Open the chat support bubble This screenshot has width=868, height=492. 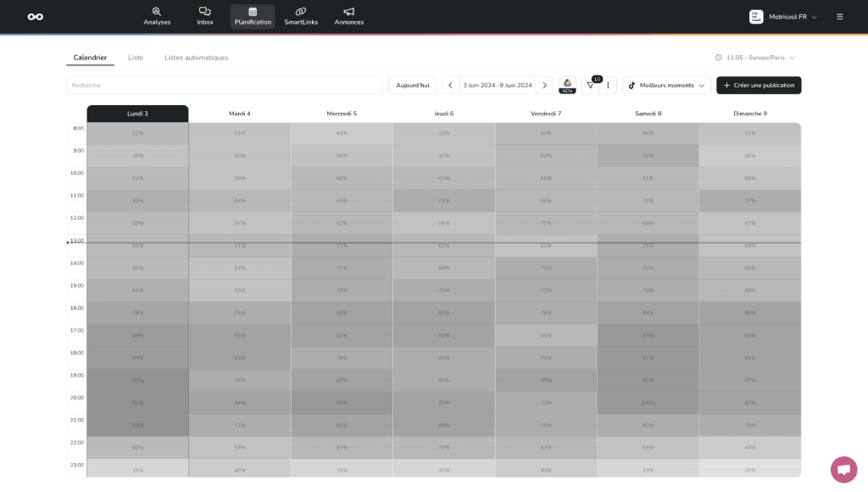coord(843,469)
